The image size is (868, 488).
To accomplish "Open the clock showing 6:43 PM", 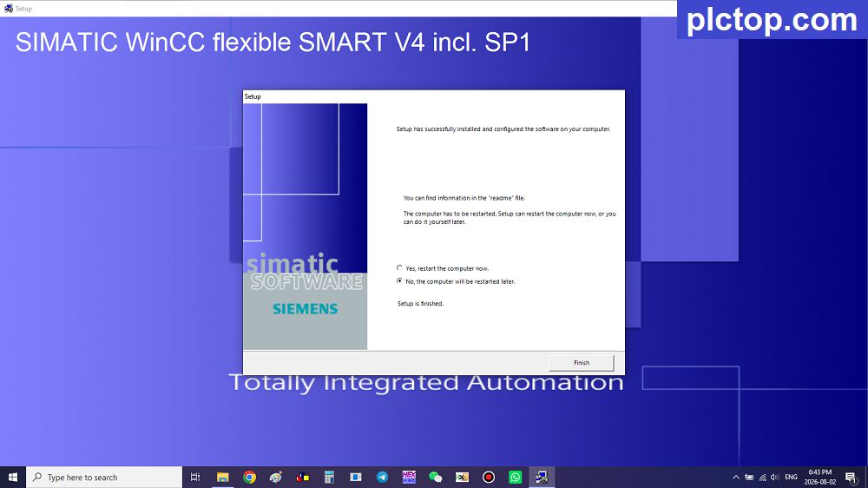I will [820, 477].
